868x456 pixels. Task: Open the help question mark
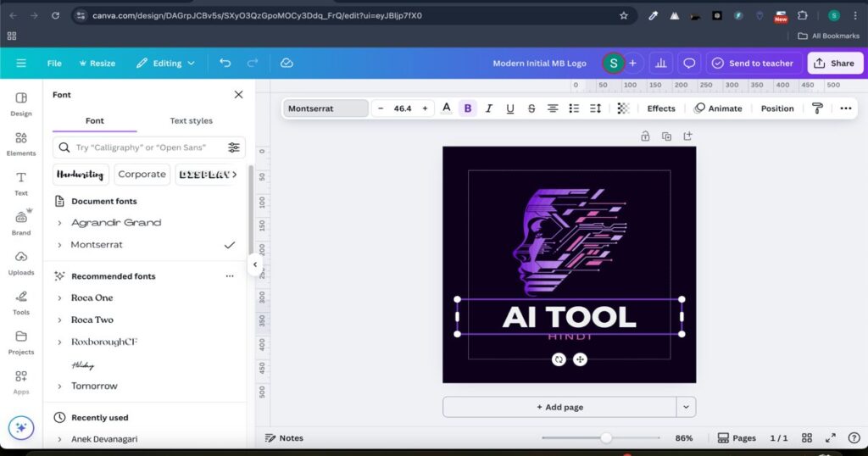click(x=854, y=437)
